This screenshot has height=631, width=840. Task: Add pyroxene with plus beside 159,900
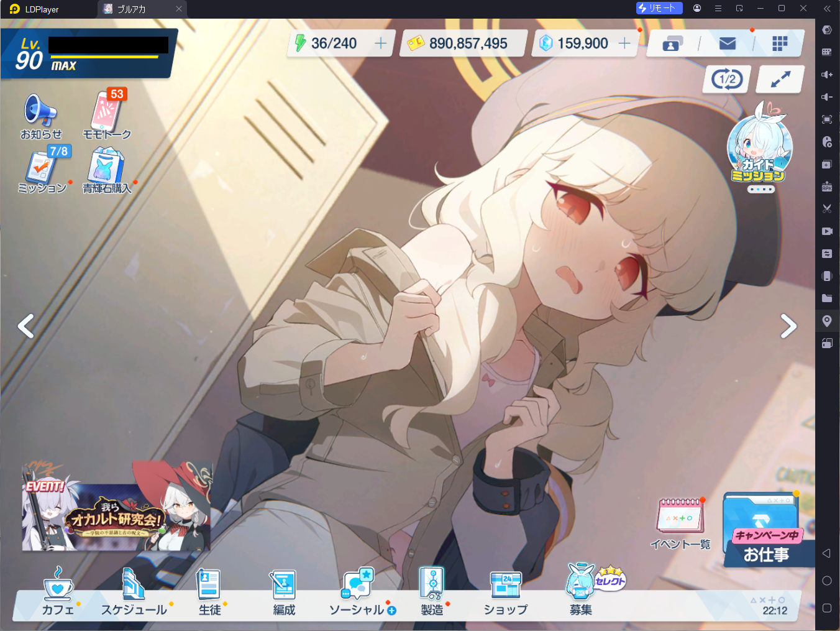624,43
